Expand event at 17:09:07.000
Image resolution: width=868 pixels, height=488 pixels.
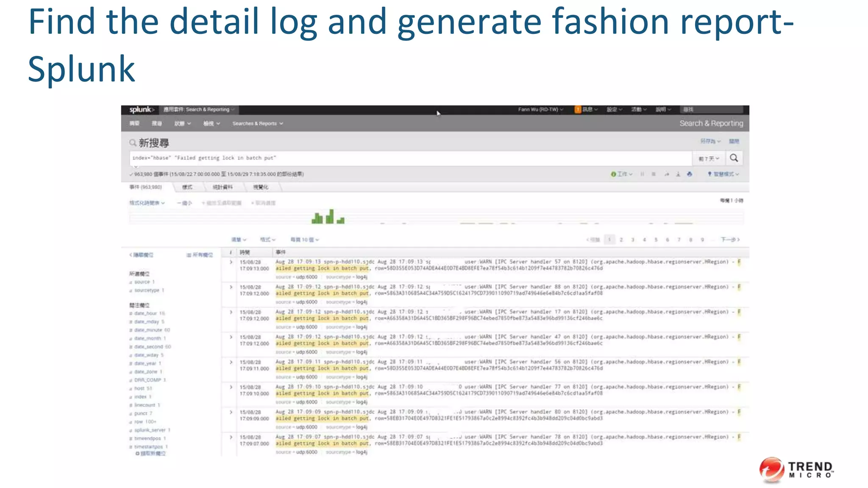click(231, 437)
